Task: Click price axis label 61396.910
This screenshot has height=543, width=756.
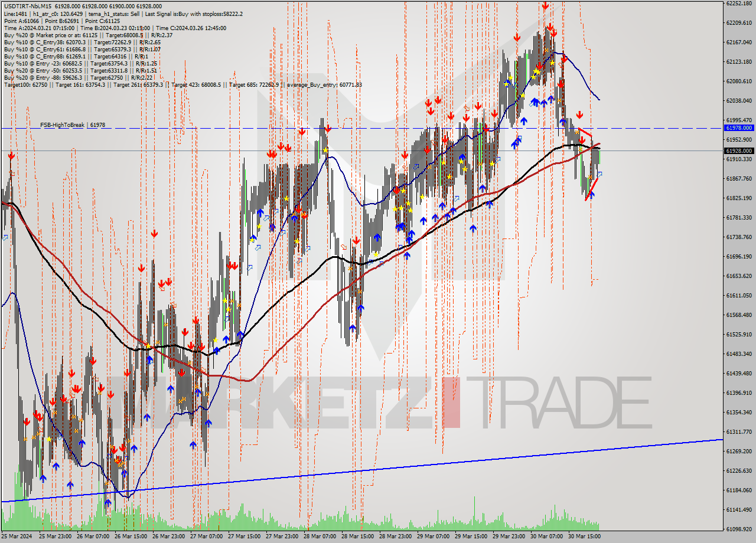Action: [x=739, y=392]
